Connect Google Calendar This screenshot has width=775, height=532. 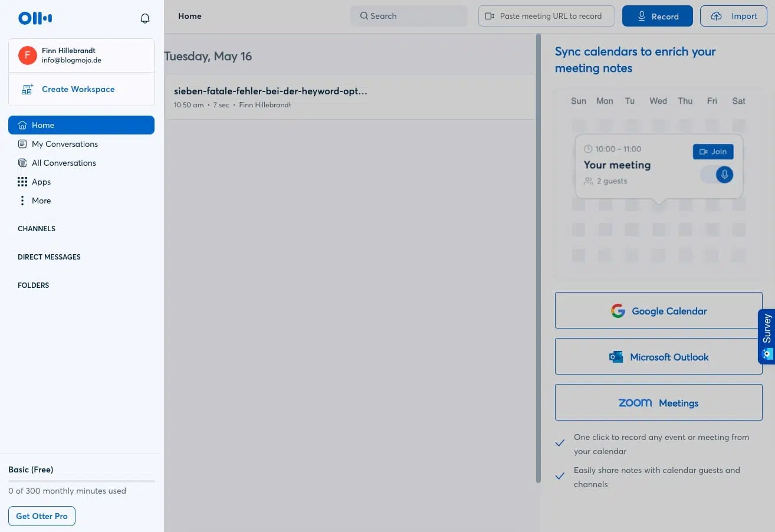pyautogui.click(x=658, y=311)
